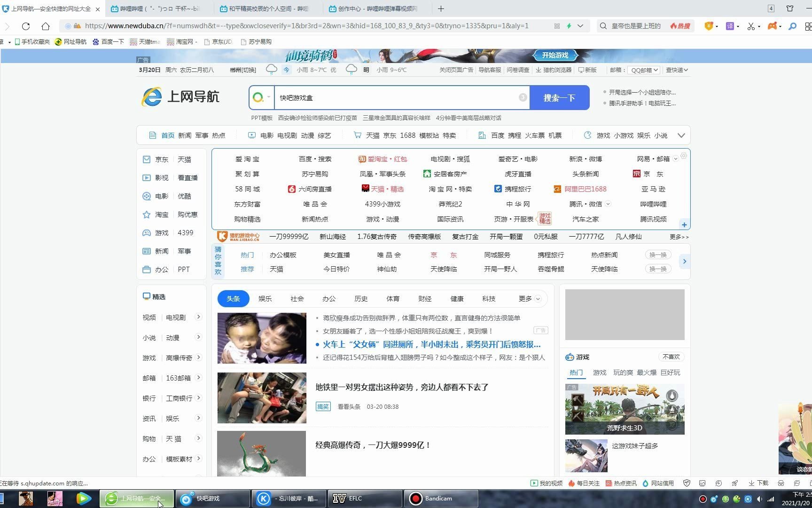The image size is (812, 508).
Task: Open the scissors screenshot tool
Action: [x=751, y=26]
